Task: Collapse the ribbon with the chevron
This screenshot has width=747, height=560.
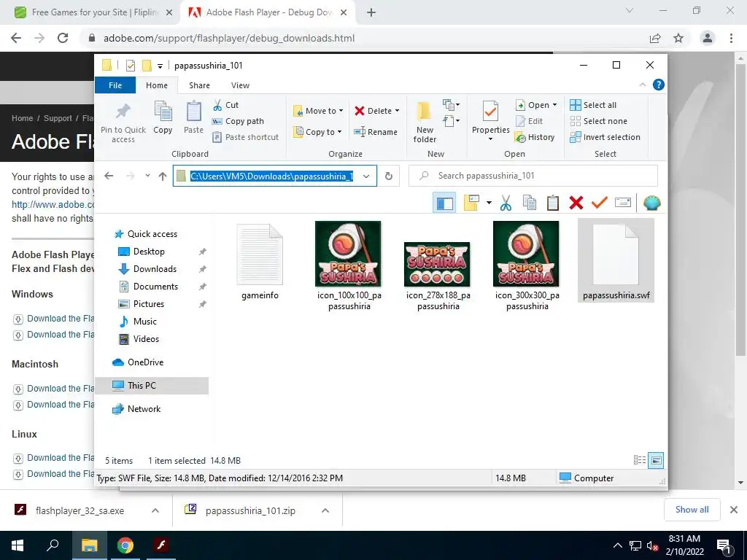Action: (x=642, y=85)
